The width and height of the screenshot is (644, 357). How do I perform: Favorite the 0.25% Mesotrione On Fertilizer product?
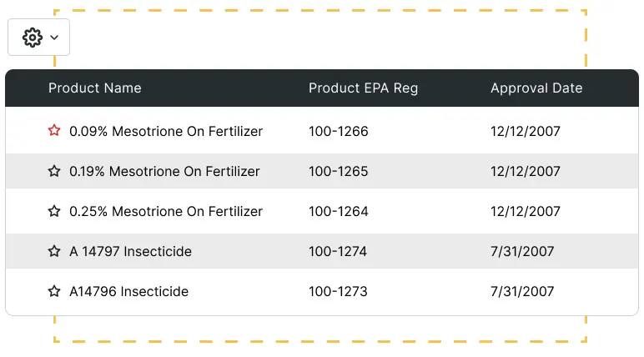[54, 211]
